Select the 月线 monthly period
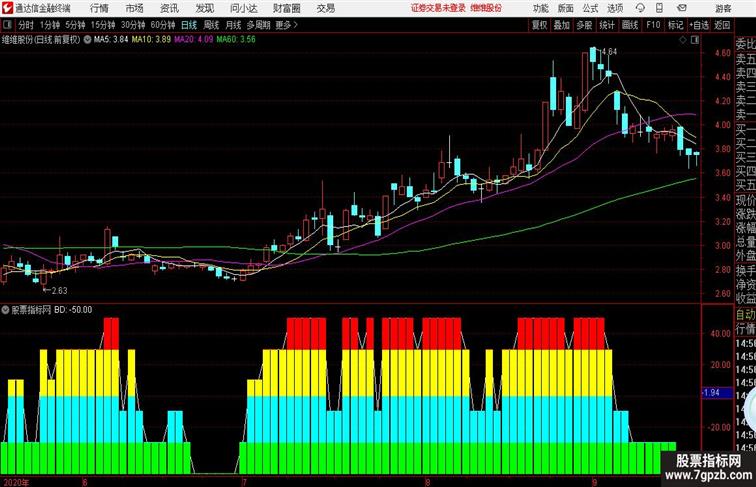Screen dimensions: 756x487 [x=233, y=25]
